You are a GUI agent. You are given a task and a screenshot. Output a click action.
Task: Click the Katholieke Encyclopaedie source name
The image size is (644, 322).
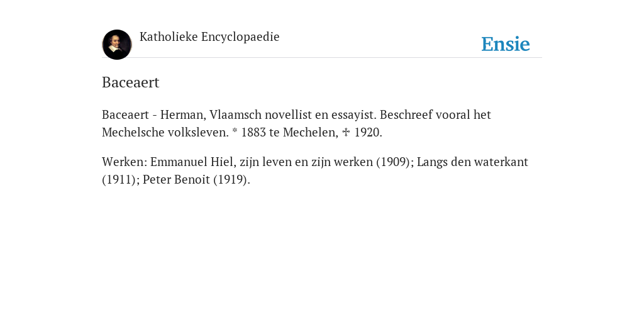coord(209,37)
